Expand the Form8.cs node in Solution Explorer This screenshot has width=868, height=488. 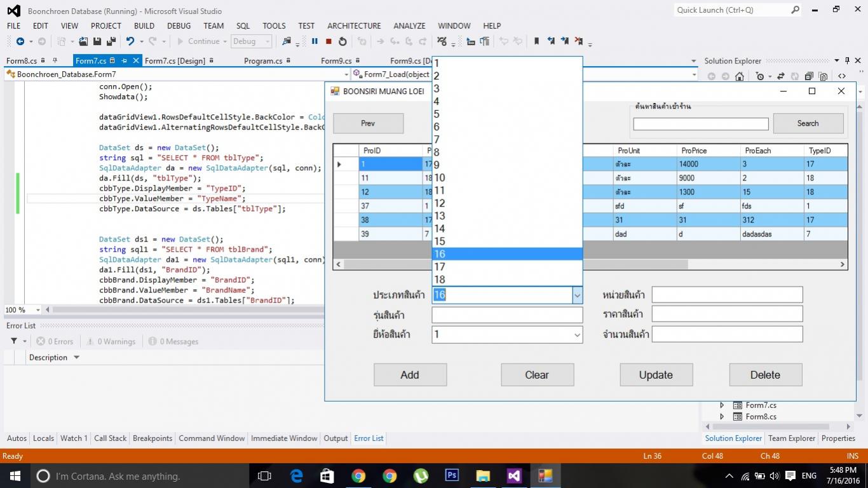click(721, 417)
